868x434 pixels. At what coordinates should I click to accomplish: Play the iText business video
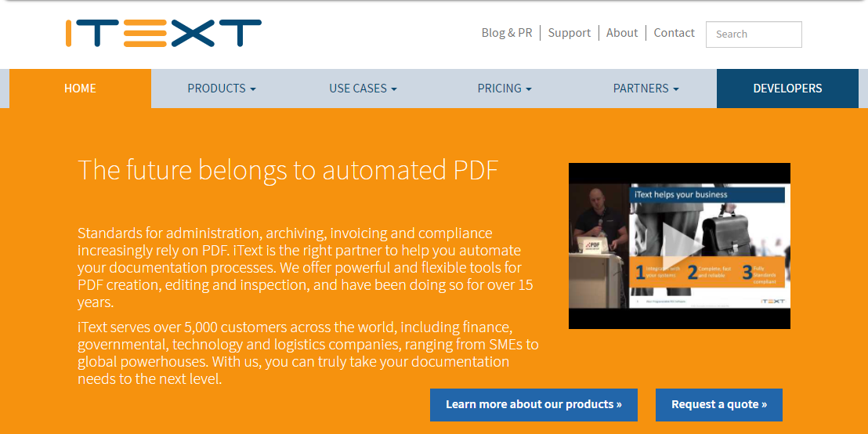[x=679, y=246]
